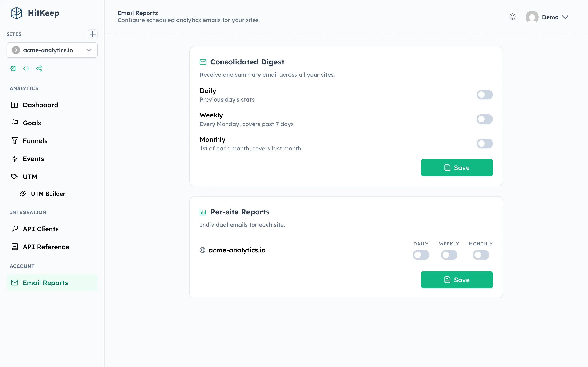
Task: Navigate to API Reference
Action: 46,247
